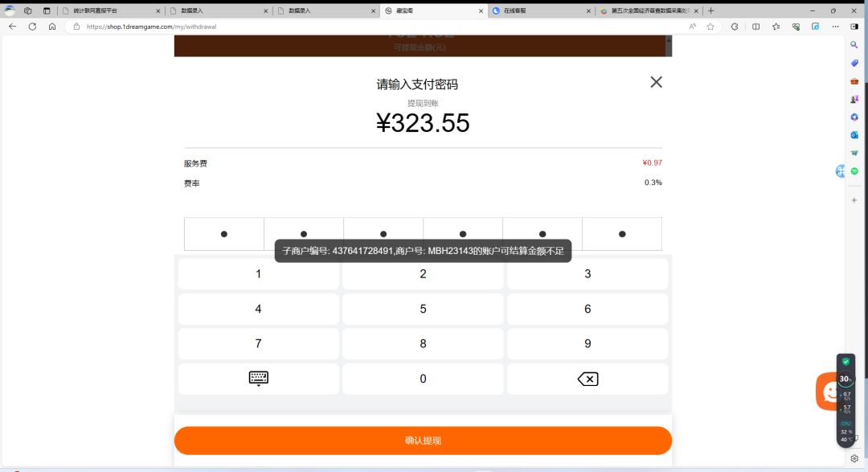
Task: Tap the backspace delete key on keypad
Action: click(588, 379)
